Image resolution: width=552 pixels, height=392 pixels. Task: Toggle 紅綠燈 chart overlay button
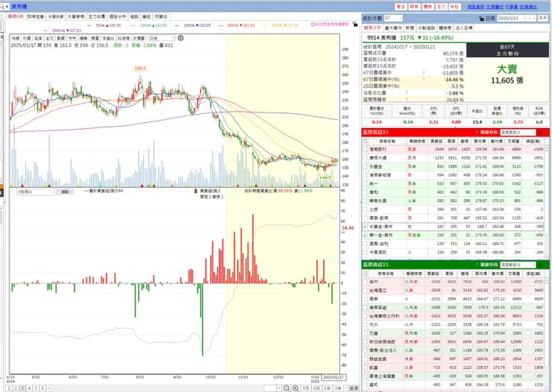coord(124,38)
